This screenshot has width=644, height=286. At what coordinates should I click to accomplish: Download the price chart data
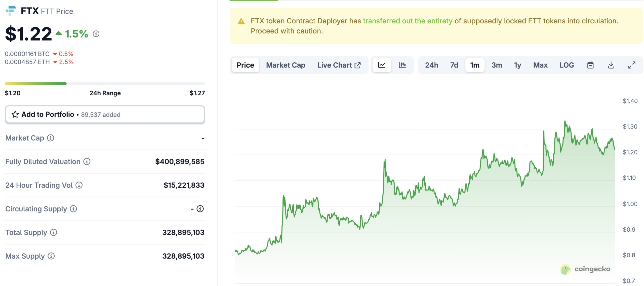(x=611, y=65)
